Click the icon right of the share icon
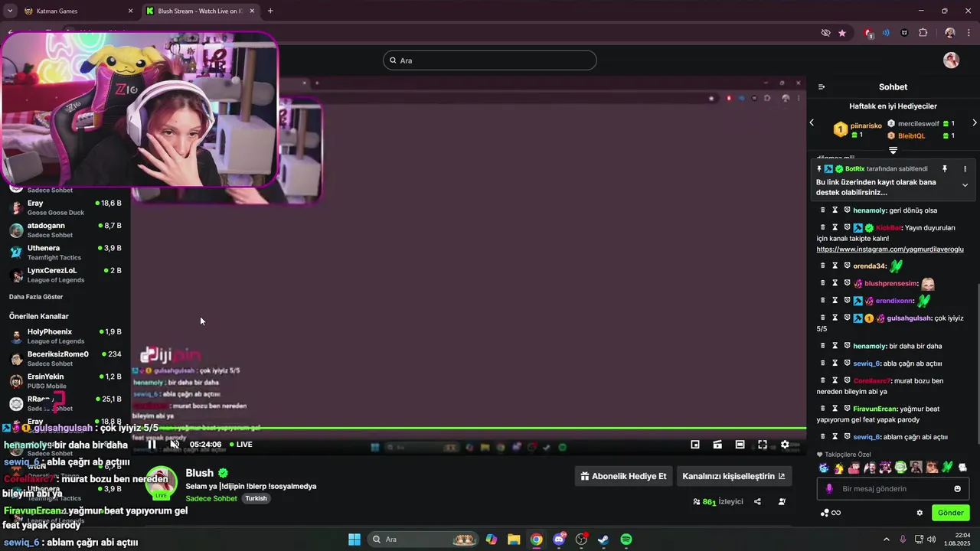 (x=782, y=502)
